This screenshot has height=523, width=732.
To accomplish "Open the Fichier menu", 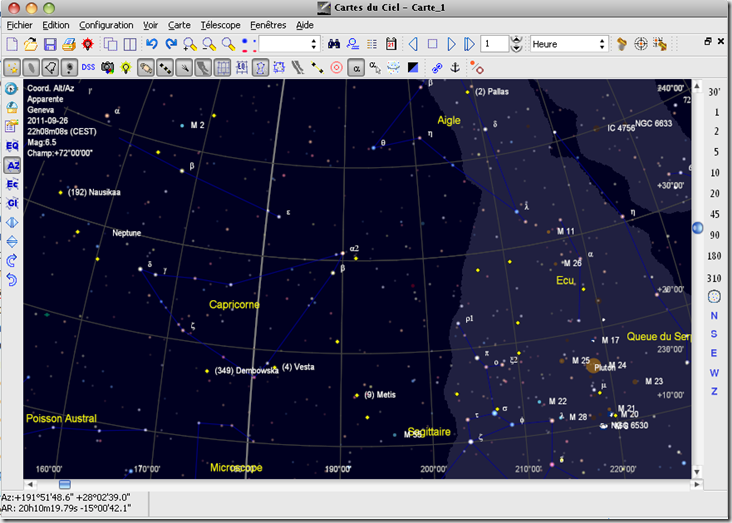I will tap(20, 25).
